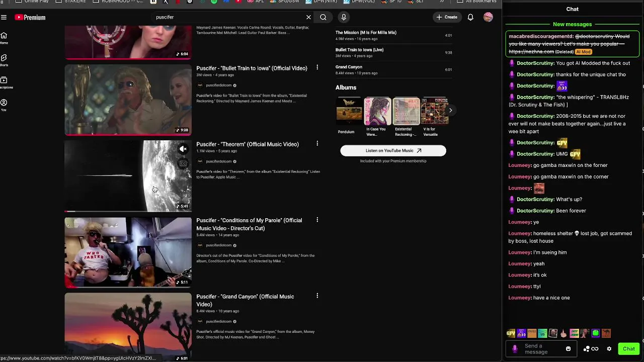Open options menu for Grand Canyon video
The image size is (644, 362).
click(x=317, y=296)
